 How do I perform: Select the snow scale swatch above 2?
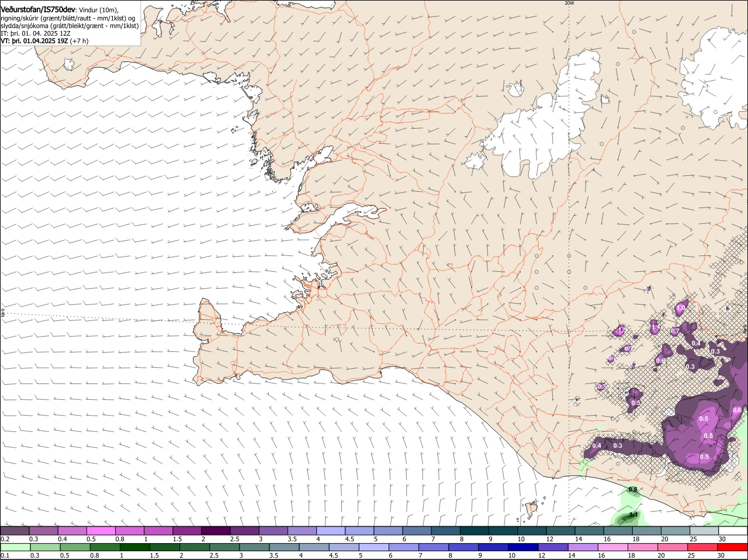(215, 531)
